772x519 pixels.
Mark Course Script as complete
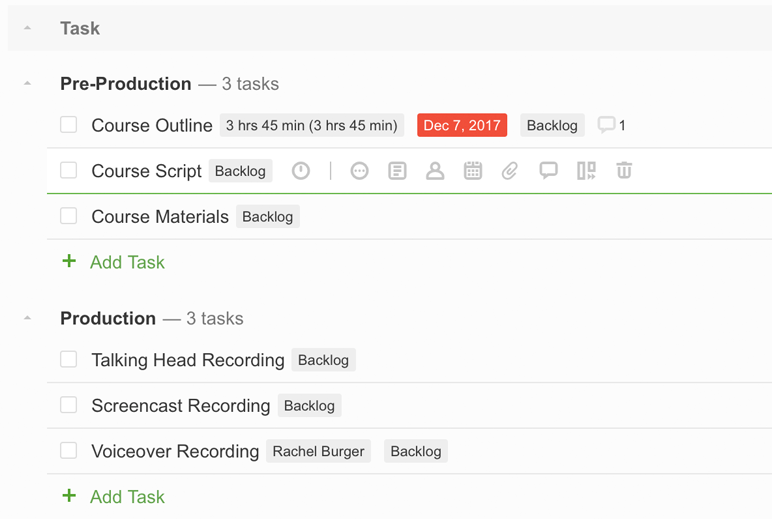(x=68, y=170)
